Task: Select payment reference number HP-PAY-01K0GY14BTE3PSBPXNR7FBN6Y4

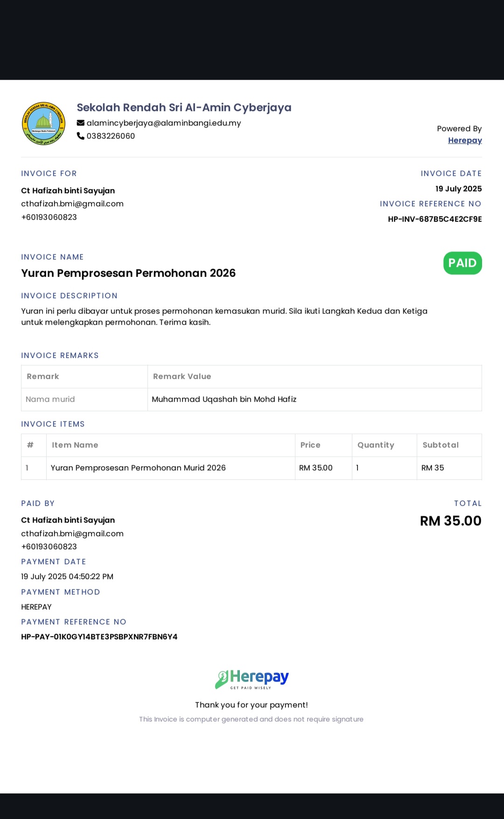Action: point(99,637)
